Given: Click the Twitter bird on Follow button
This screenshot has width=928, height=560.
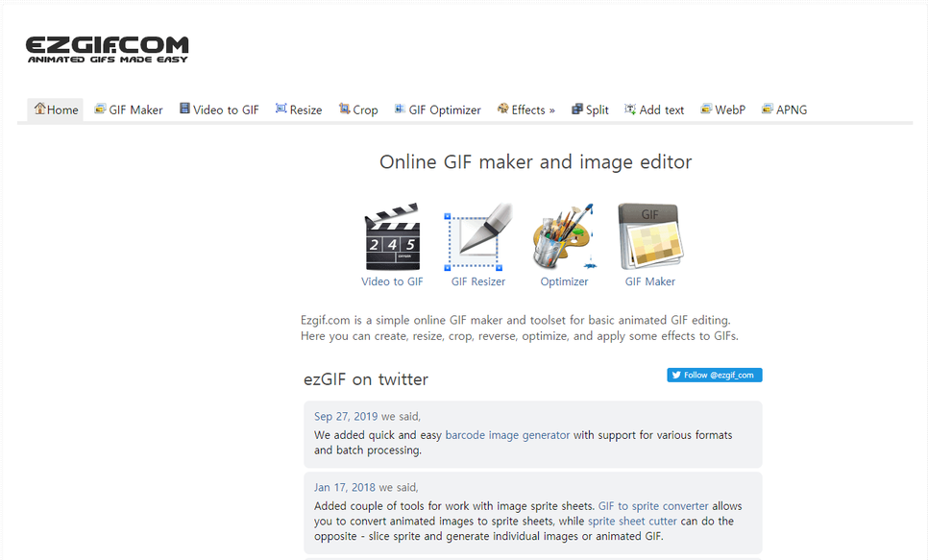Looking at the screenshot, I should coord(676,375).
